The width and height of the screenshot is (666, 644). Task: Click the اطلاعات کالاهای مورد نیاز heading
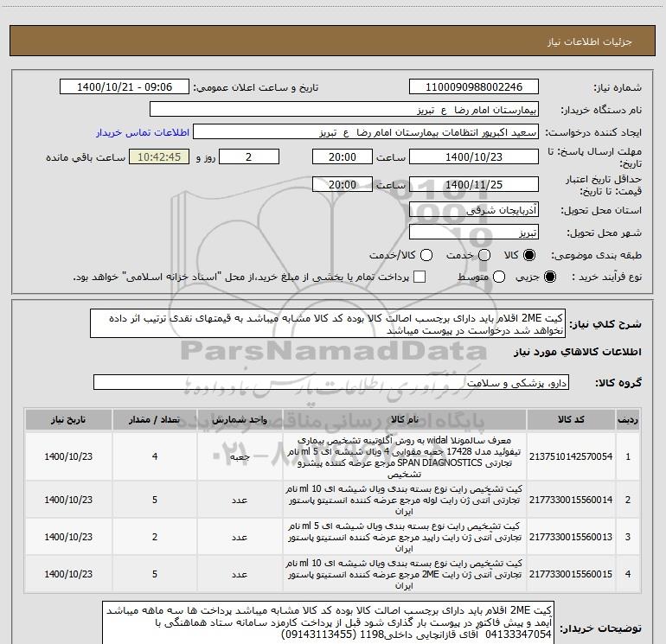577,352
